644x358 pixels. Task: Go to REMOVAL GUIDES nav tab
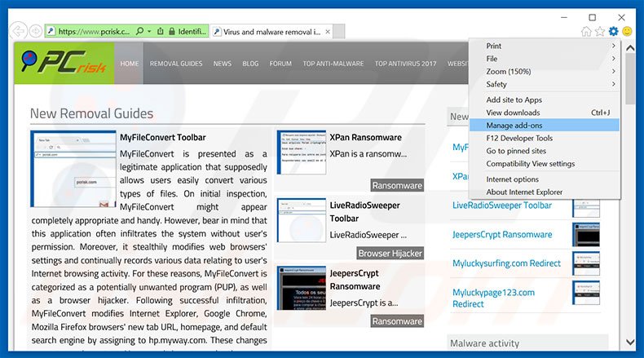pyautogui.click(x=175, y=63)
